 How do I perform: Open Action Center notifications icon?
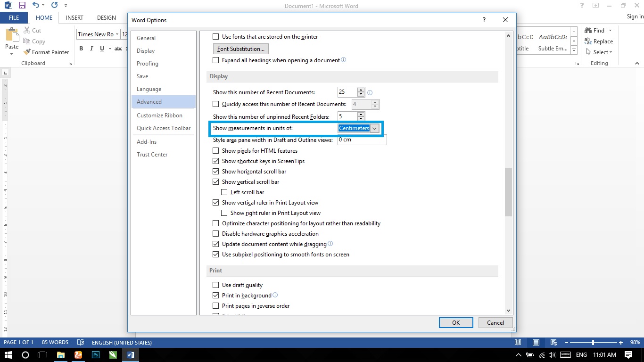[628, 355]
